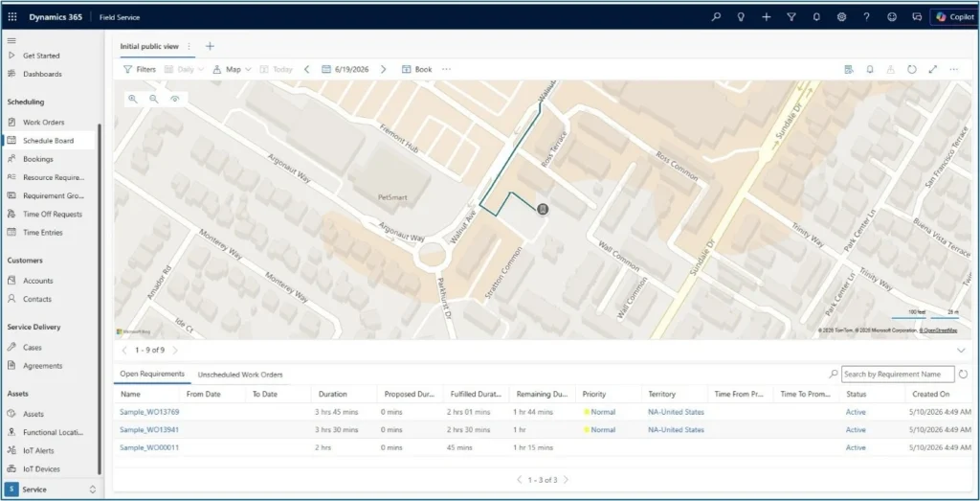Click the 2 hrs 01 mins fulfilled duration

tap(469, 412)
